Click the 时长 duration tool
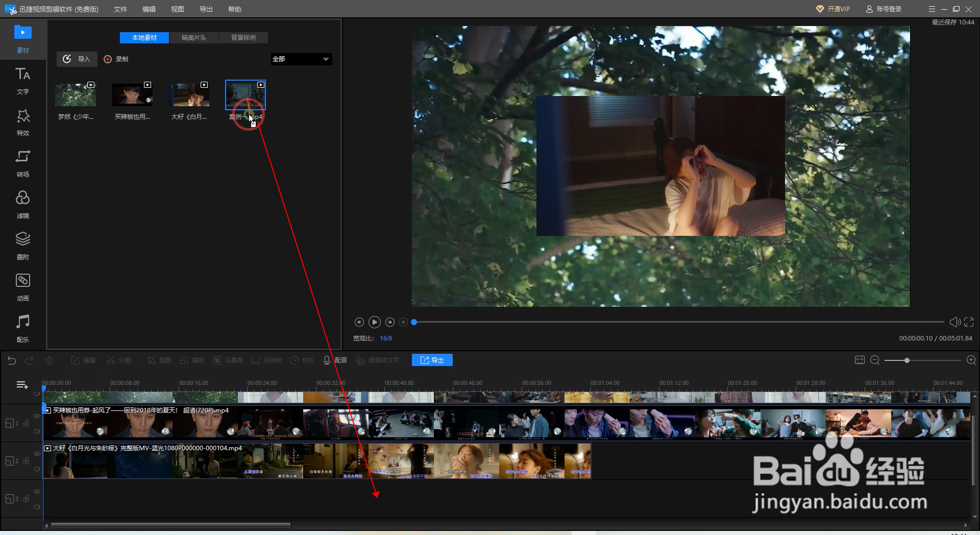980x535 pixels. coord(302,360)
